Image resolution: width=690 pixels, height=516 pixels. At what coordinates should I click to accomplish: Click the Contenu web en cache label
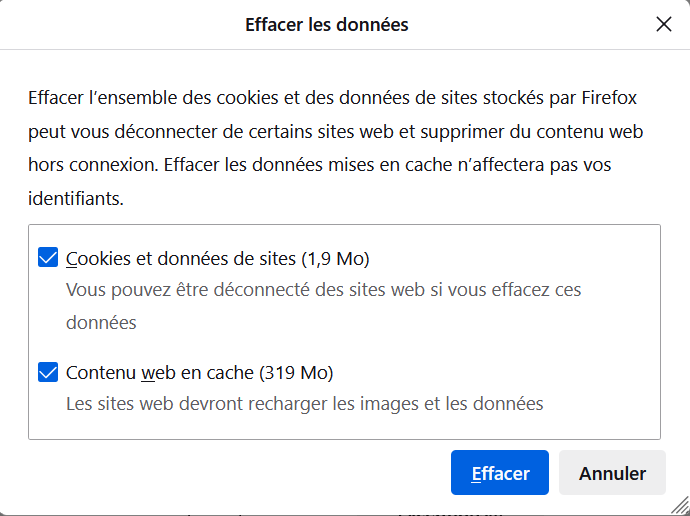pos(161,373)
